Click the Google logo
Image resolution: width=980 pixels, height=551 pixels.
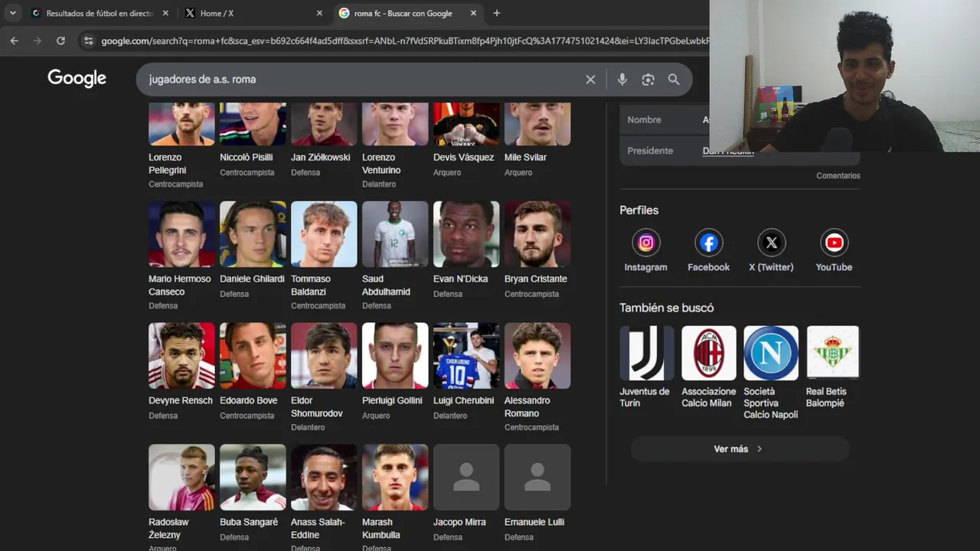pos(77,78)
